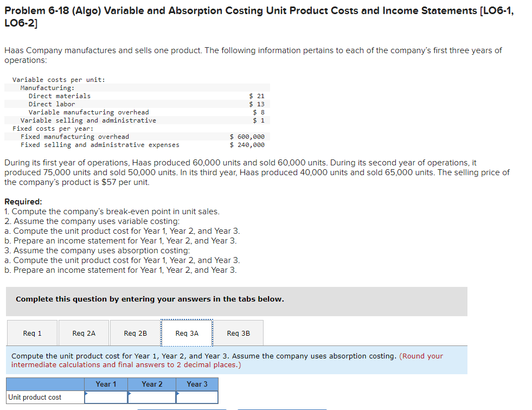
Task: Select the Req 2B tab
Action: point(135,333)
